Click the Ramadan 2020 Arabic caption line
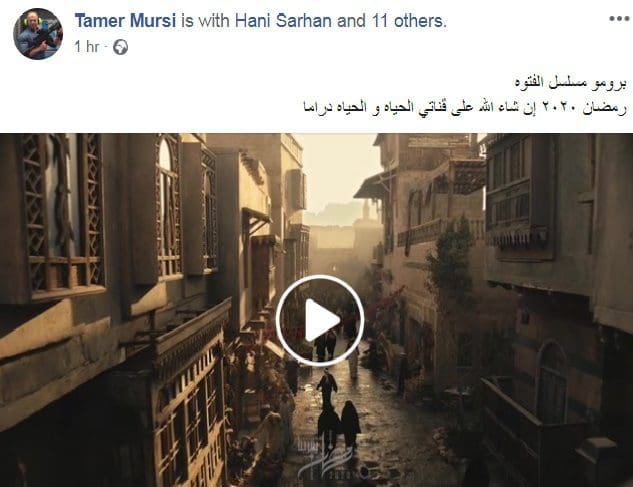Viewport: 633px width, 487px height. point(465,107)
